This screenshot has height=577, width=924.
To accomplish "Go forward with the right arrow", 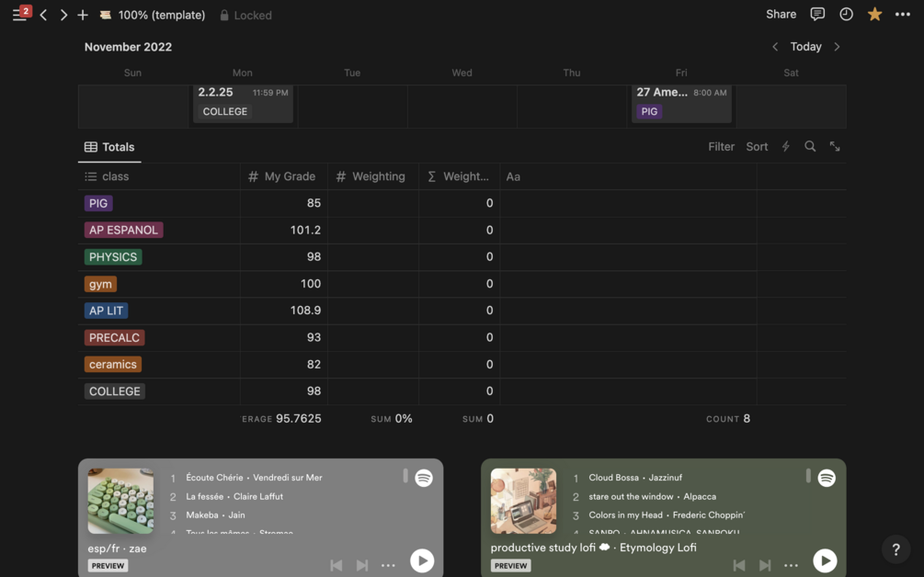I will click(63, 15).
